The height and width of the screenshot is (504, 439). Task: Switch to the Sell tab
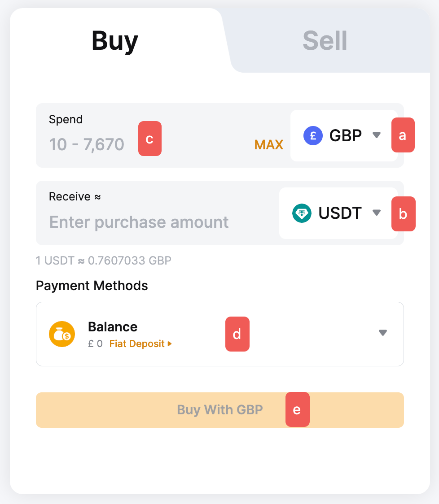point(325,41)
